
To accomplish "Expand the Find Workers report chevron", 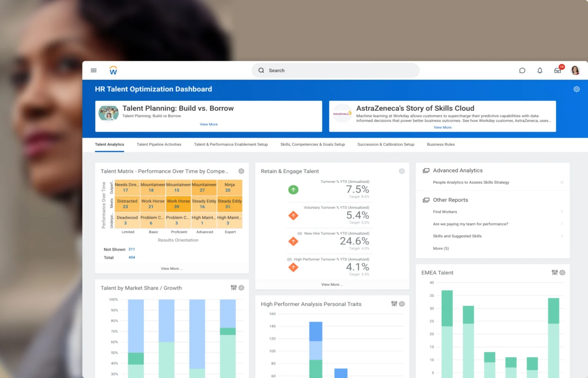I will 562,212.
